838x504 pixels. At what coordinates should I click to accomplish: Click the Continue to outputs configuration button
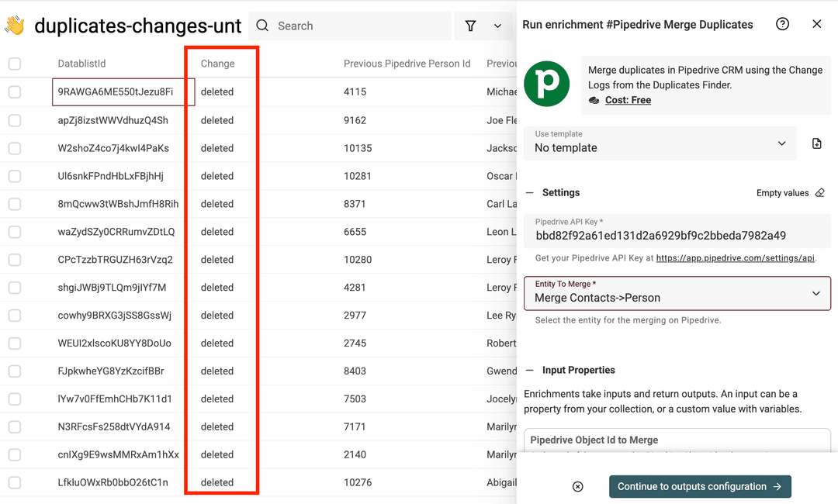[699, 486]
